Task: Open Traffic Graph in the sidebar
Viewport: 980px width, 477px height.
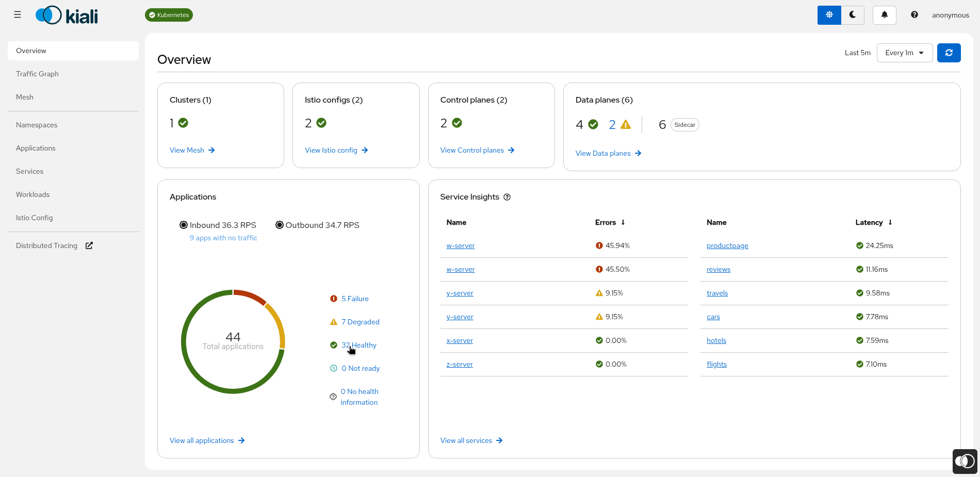Action: pyautogui.click(x=37, y=74)
